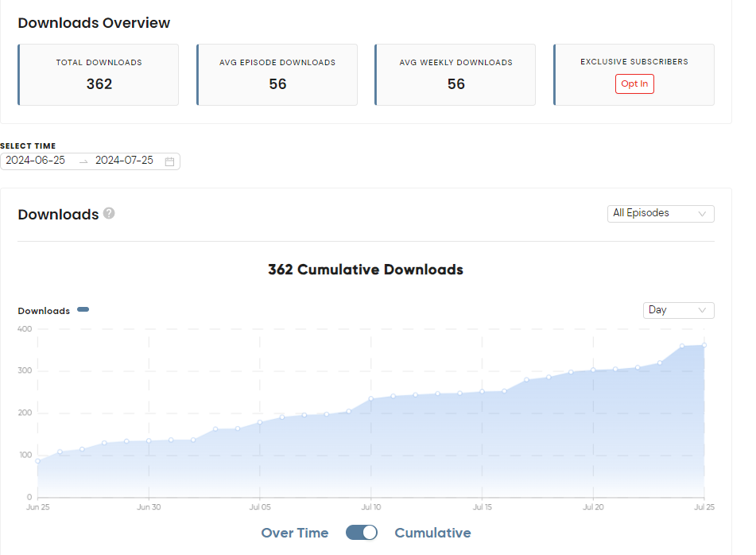
Task: Click the Exclusive Subscribers card
Action: [x=634, y=75]
